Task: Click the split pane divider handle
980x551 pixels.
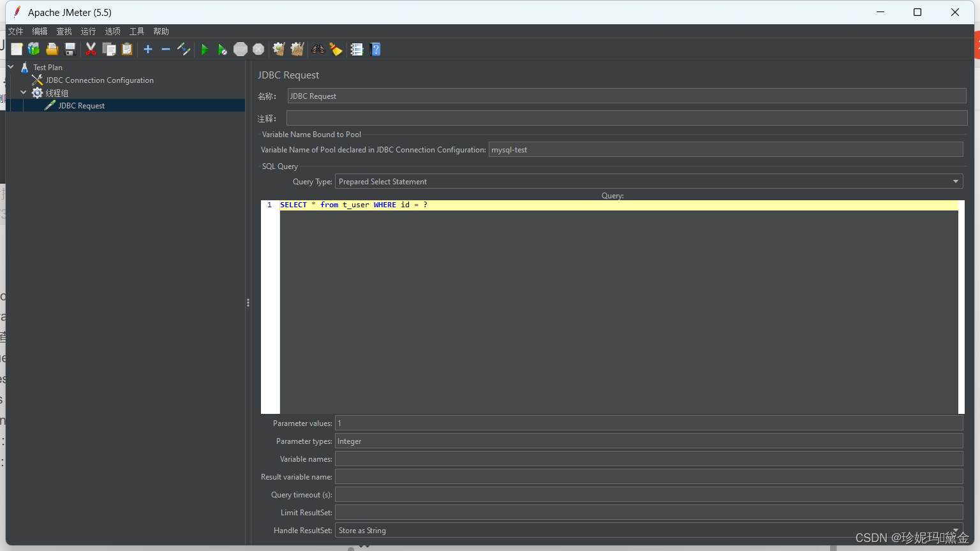Action: click(248, 302)
